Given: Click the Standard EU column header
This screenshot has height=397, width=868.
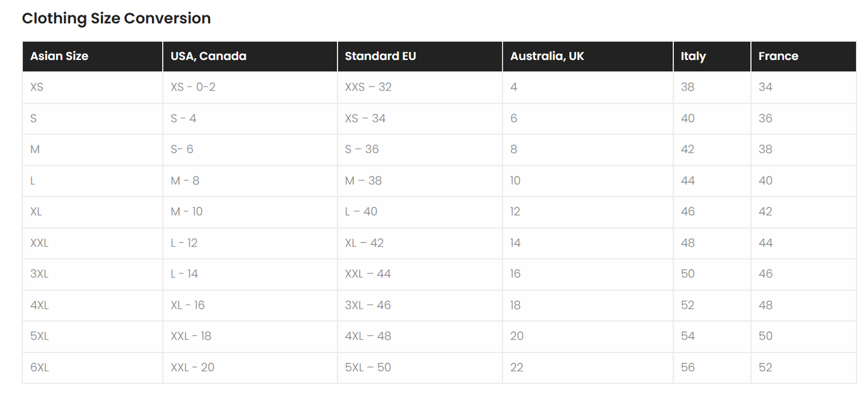Looking at the screenshot, I should click(x=380, y=56).
